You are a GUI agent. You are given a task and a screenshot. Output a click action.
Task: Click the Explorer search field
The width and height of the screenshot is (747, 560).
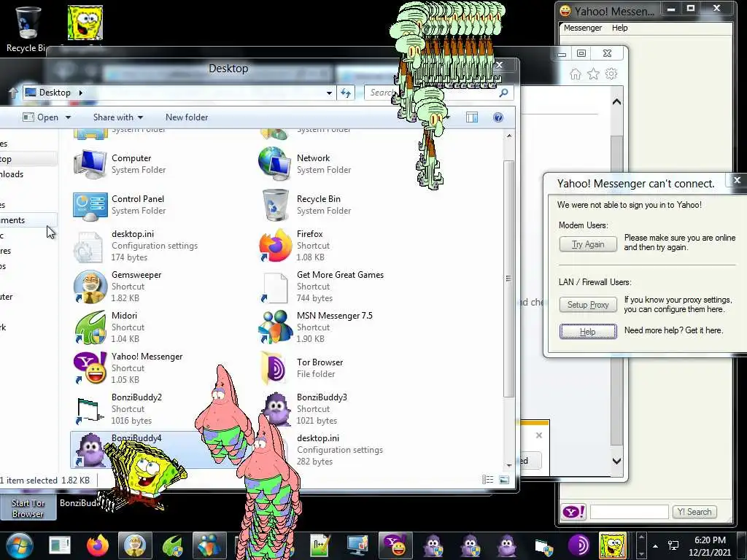(439, 93)
